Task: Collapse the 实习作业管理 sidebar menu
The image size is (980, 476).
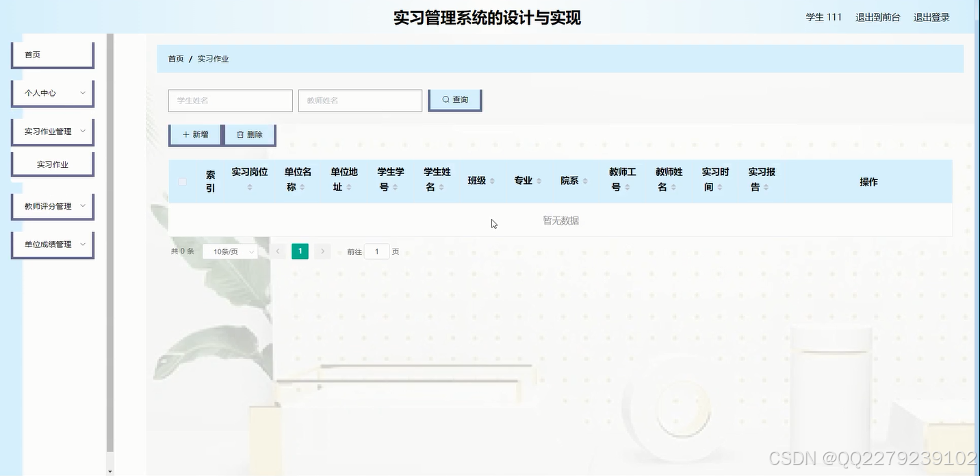Action: pyautogui.click(x=53, y=131)
